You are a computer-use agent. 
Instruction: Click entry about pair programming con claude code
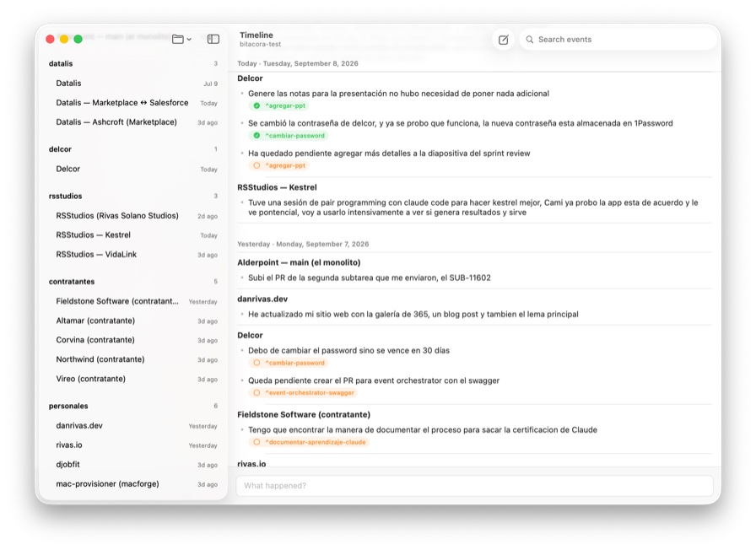[473, 208]
